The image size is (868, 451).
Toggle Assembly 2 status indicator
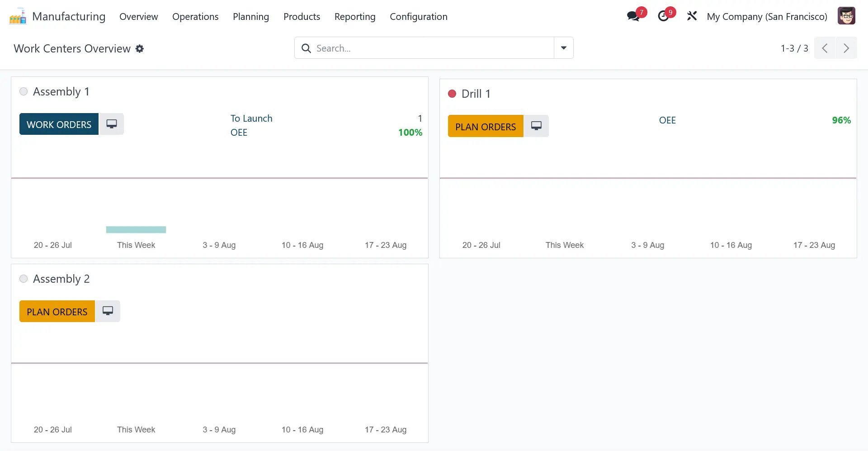coord(24,279)
